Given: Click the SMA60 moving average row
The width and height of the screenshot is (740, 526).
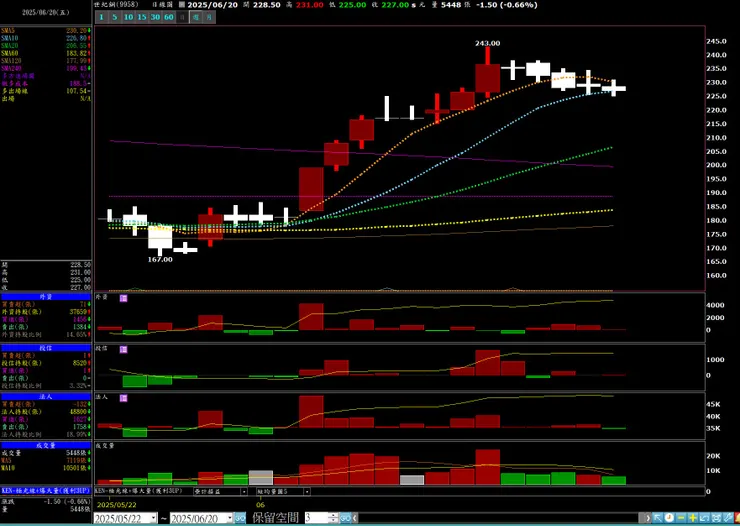Looking at the screenshot, I should pyautogui.click(x=46, y=53).
